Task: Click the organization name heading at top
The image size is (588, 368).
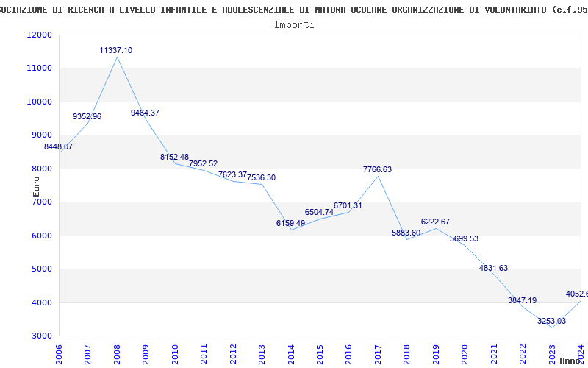Action: (x=294, y=10)
